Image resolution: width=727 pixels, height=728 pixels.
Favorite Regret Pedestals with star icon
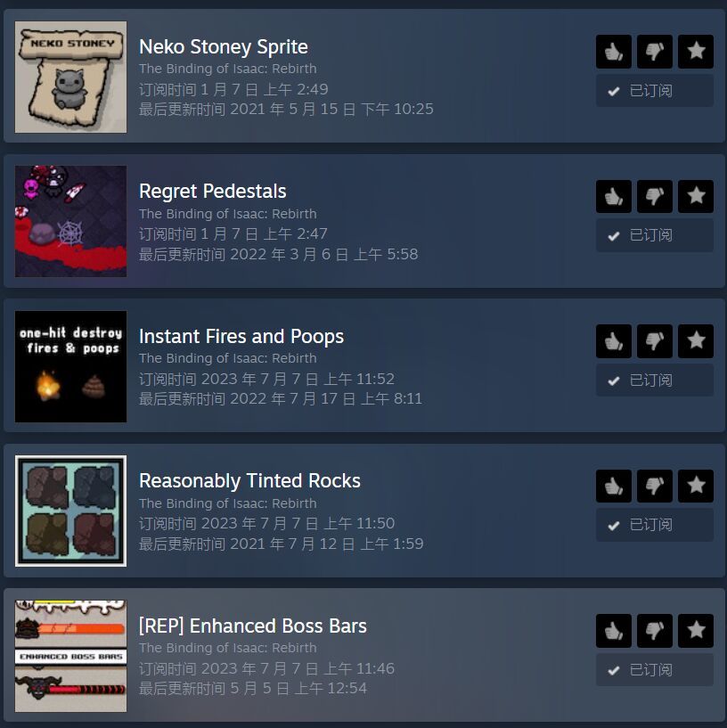[x=695, y=196]
